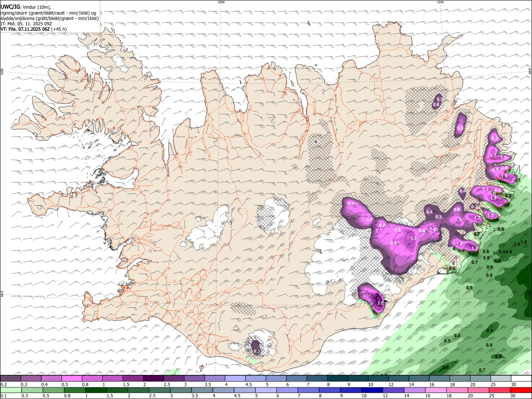Click the 'IT: Mið. 05. 11. 2025 09Z' line
Viewport: 532px width, 399px height.
coord(26,24)
